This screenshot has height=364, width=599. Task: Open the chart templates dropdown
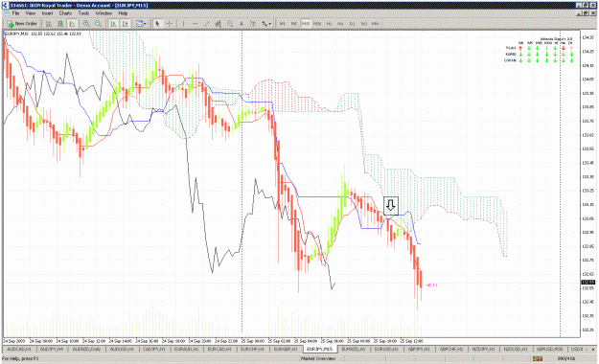click(x=141, y=24)
